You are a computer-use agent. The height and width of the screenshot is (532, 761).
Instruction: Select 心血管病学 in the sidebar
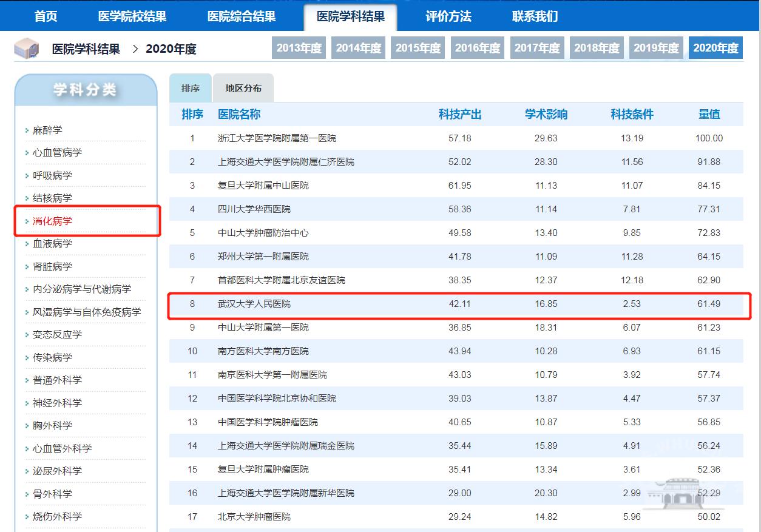click(x=57, y=153)
